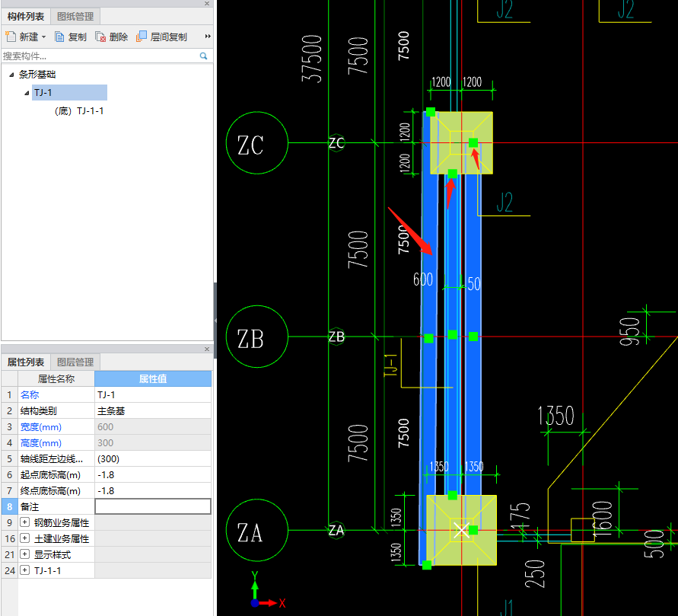This screenshot has height=616, width=678.
Task: Click the ZA axis bubble
Action: 257,531
